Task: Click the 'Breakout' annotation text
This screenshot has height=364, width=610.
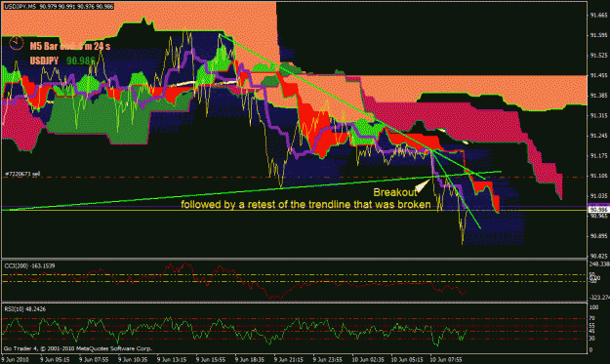Action: pyautogui.click(x=395, y=192)
